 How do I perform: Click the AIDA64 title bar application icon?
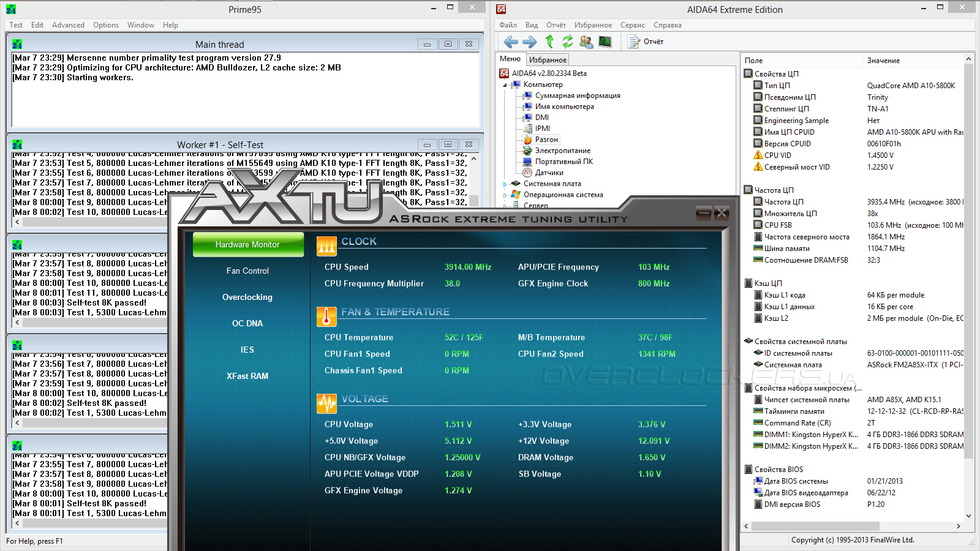tap(501, 9)
